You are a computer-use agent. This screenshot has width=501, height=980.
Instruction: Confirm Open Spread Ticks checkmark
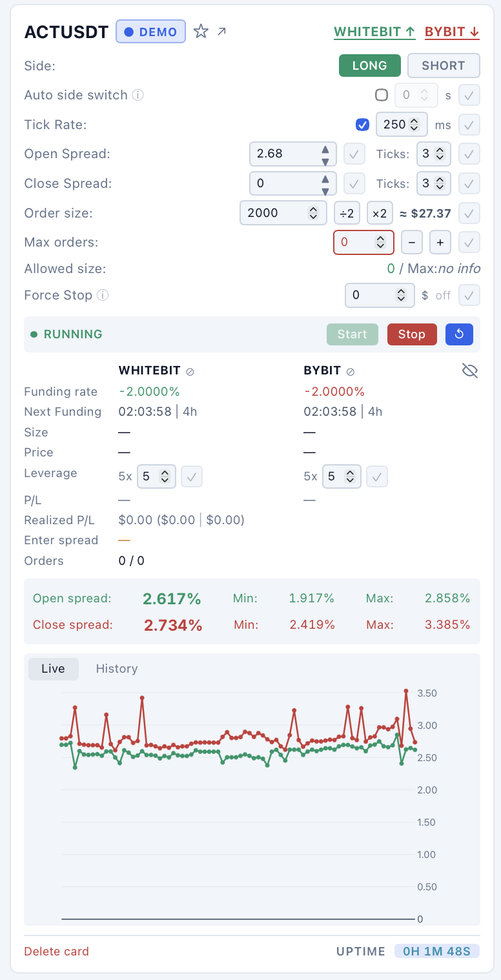coord(469,154)
